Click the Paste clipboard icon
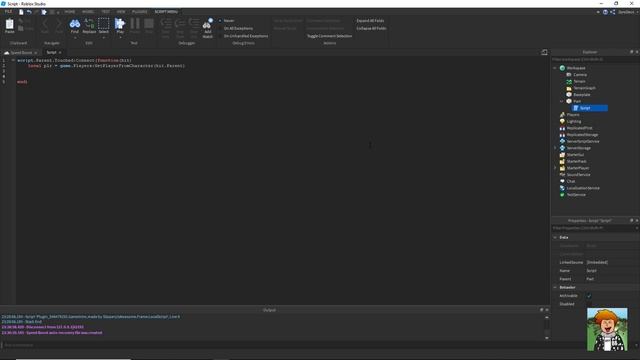 [x=9, y=24]
